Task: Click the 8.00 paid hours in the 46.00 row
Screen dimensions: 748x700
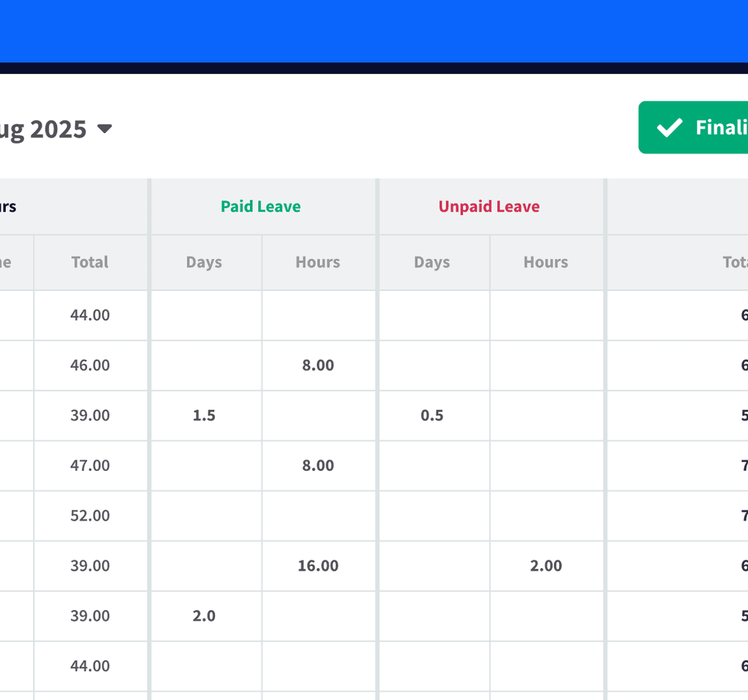Action: point(318,365)
